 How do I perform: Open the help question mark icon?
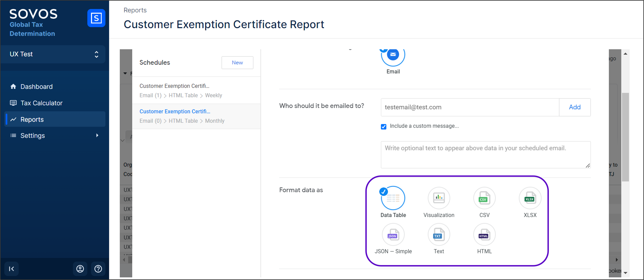pyautogui.click(x=98, y=269)
